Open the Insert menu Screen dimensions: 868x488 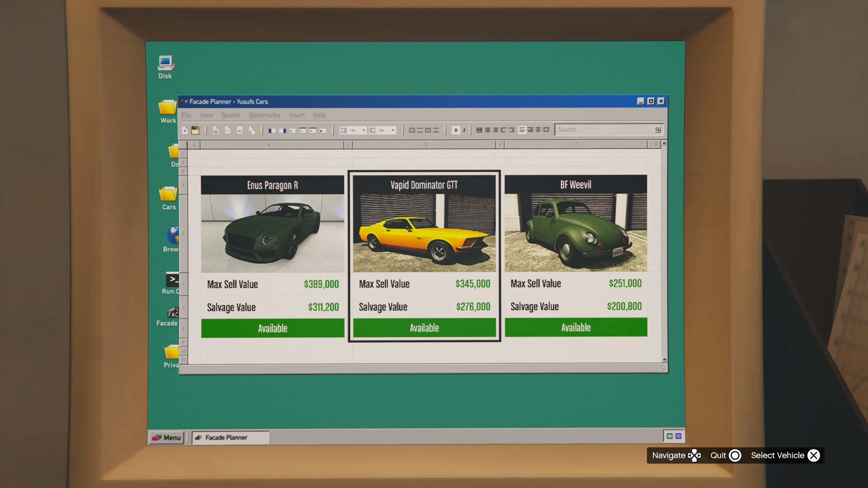tap(297, 115)
